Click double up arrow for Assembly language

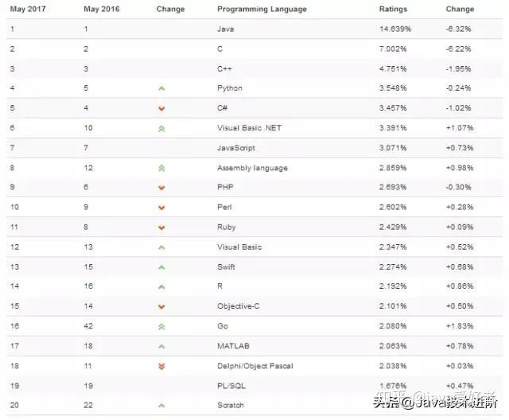tap(161, 168)
